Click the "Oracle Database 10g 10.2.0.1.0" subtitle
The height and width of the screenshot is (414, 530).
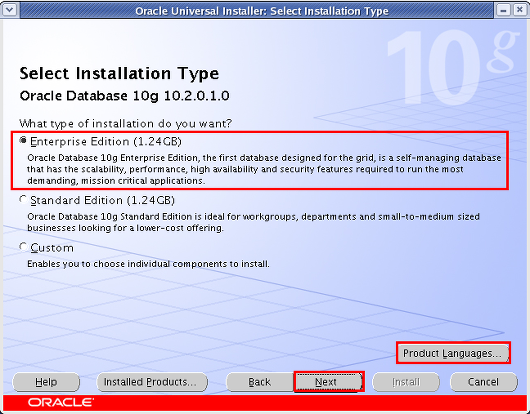click(125, 96)
